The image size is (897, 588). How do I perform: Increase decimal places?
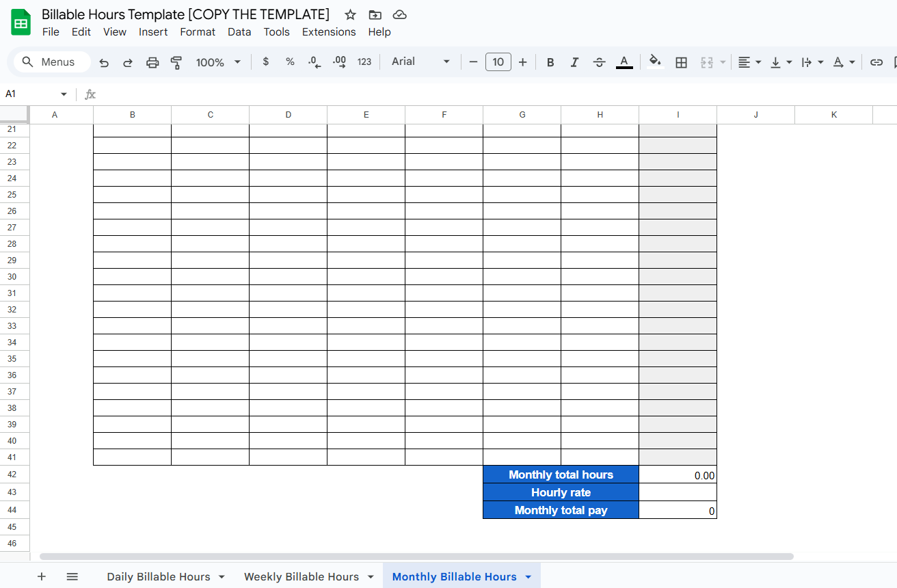[x=338, y=62]
